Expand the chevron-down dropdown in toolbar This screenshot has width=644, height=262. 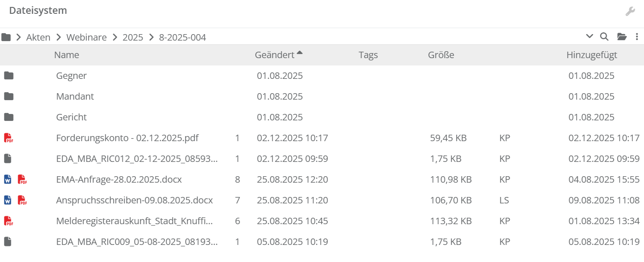(590, 37)
